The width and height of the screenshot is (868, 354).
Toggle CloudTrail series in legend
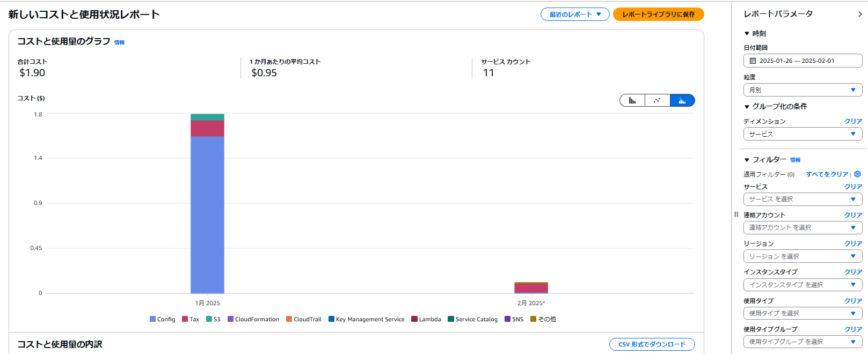304,319
